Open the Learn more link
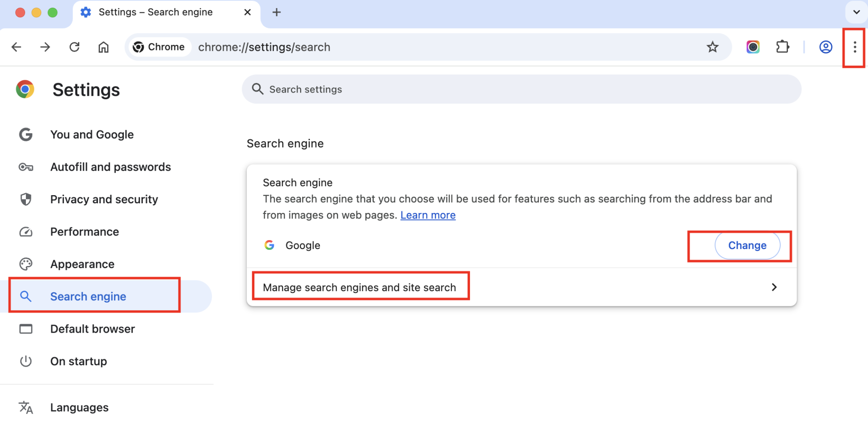This screenshot has height=426, width=868. (x=428, y=215)
